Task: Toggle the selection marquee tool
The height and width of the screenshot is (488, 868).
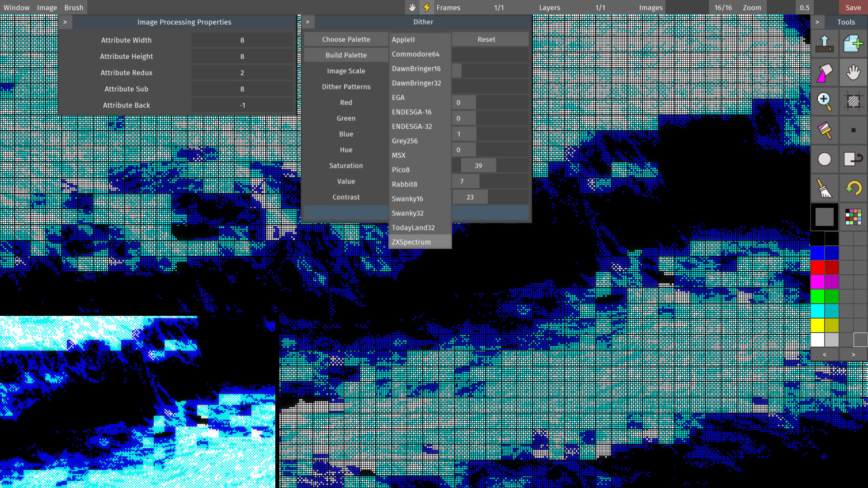Action: tap(854, 101)
